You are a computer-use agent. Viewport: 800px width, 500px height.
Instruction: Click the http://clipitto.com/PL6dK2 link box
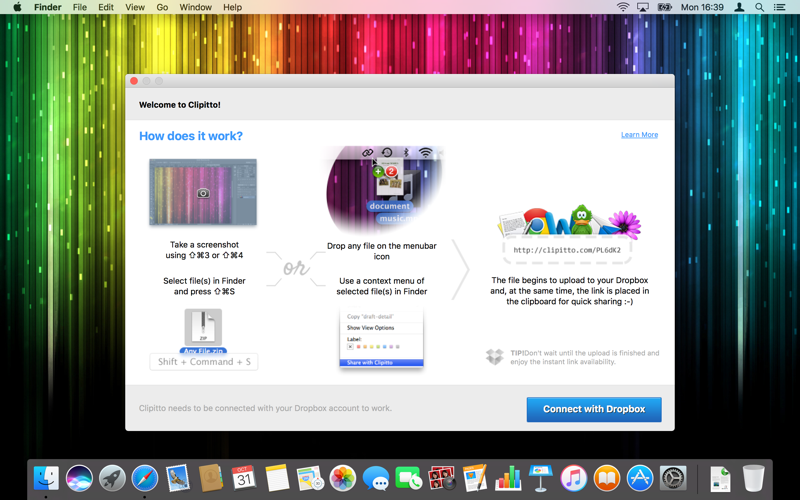point(567,250)
